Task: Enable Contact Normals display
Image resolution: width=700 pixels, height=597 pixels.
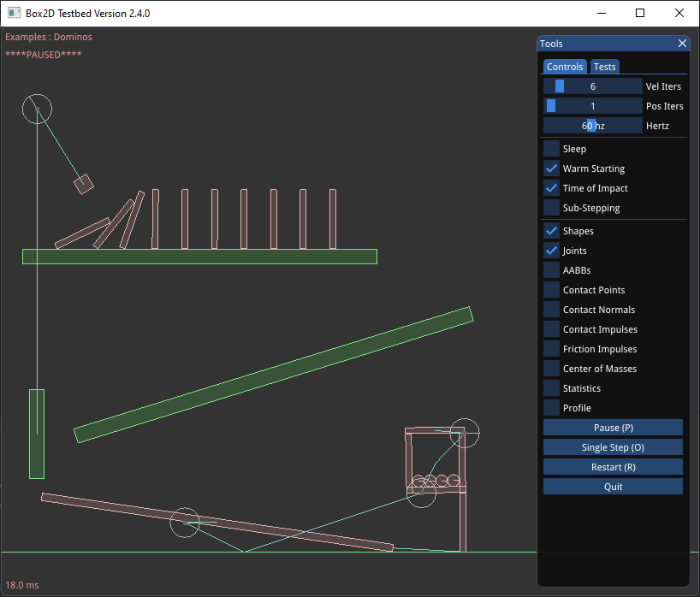Action: click(551, 309)
